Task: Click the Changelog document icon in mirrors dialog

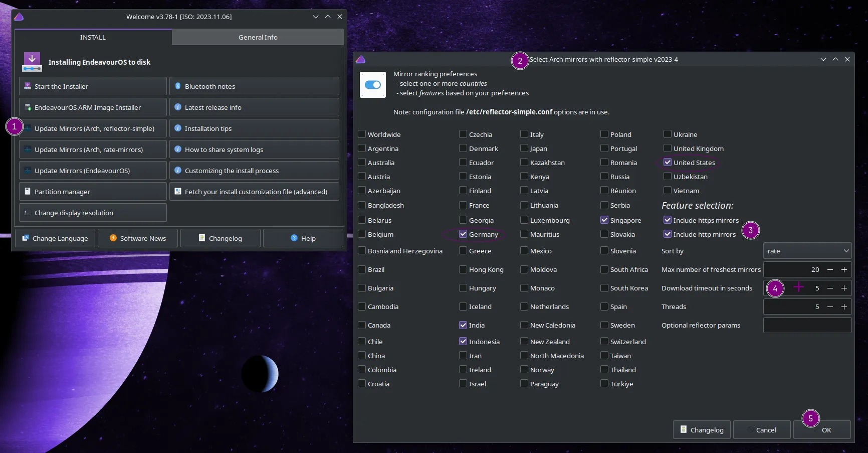Action: coord(684,429)
